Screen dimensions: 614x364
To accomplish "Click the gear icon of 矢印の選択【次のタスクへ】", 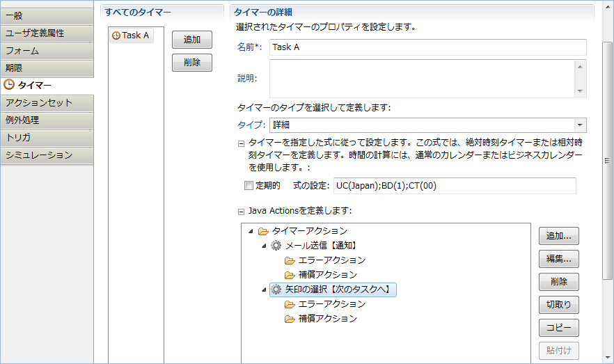I will point(276,290).
